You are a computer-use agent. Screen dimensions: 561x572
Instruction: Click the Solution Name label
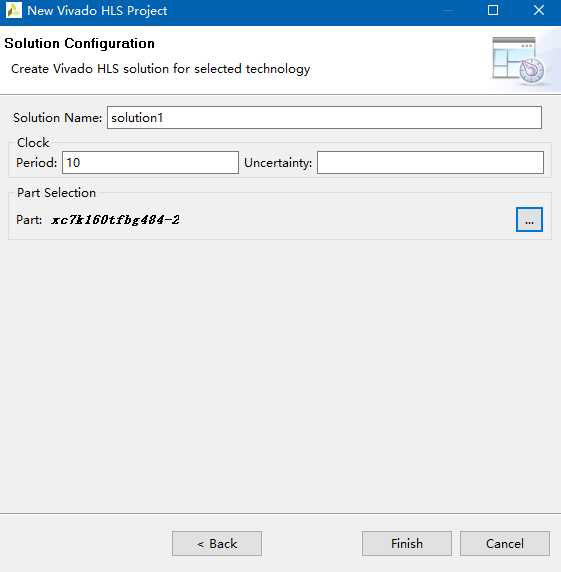pos(58,118)
